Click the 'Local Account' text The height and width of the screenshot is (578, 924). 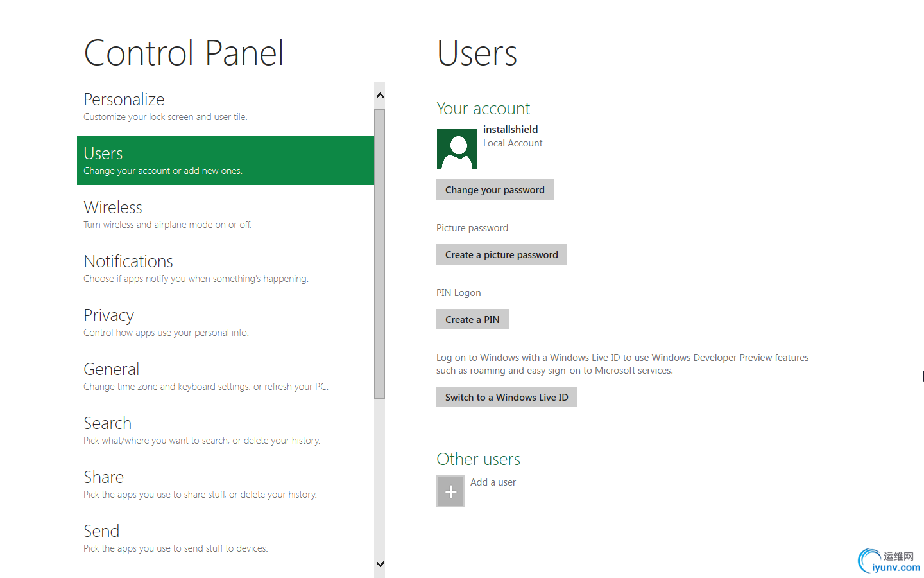[513, 143]
